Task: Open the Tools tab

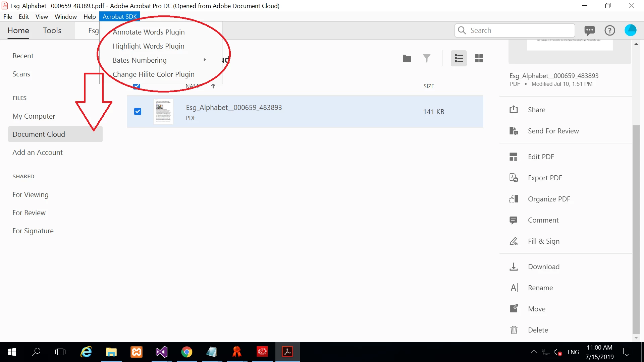Action: [52, 31]
